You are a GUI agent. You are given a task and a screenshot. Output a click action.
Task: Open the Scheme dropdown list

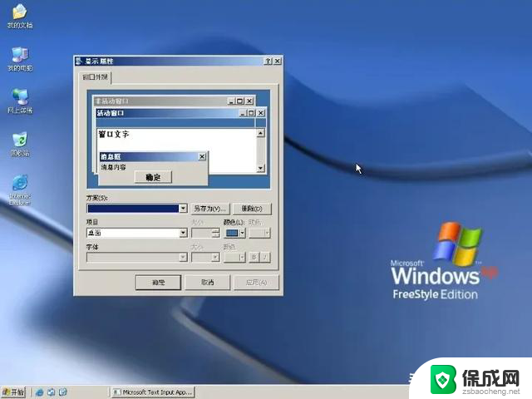pos(183,209)
